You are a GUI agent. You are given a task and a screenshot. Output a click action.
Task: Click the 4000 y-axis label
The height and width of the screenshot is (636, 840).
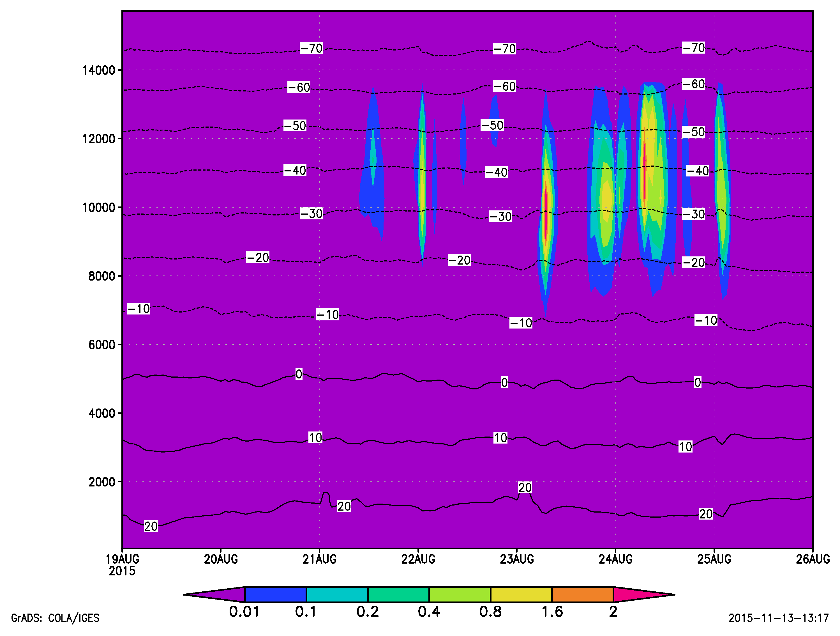(x=102, y=413)
